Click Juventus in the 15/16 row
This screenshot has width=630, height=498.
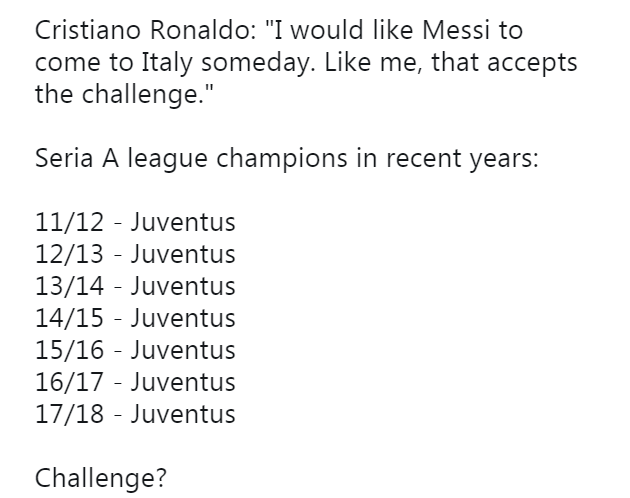coord(182,350)
